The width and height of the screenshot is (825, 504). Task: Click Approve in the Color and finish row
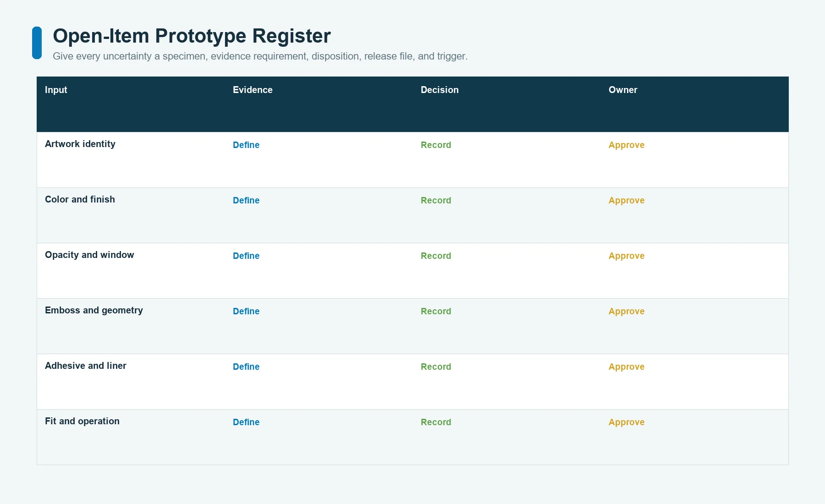(627, 201)
